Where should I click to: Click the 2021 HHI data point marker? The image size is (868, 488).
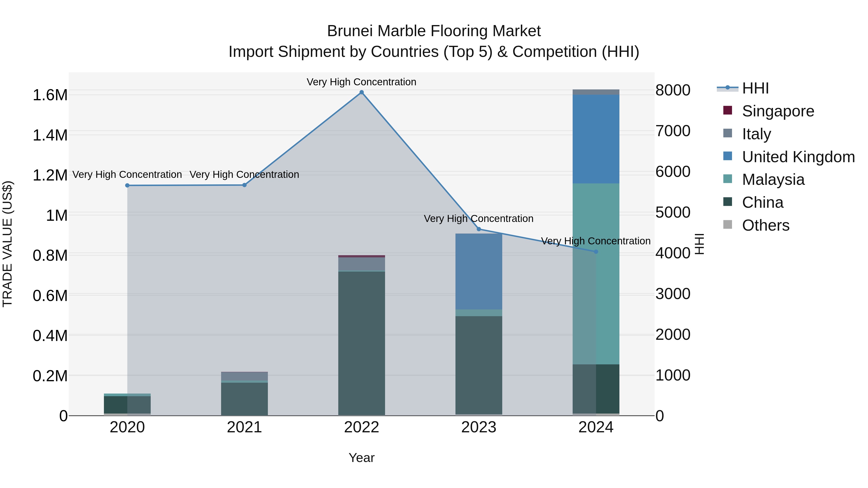(245, 185)
